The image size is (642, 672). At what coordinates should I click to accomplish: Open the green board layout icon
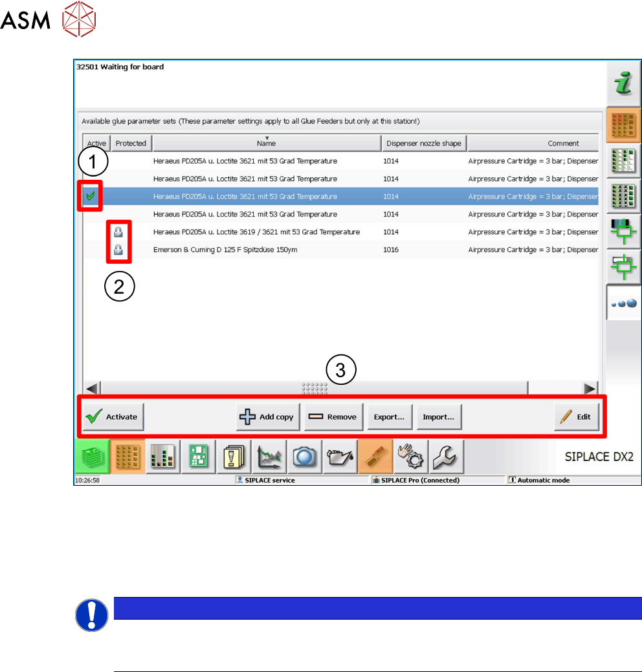198,457
